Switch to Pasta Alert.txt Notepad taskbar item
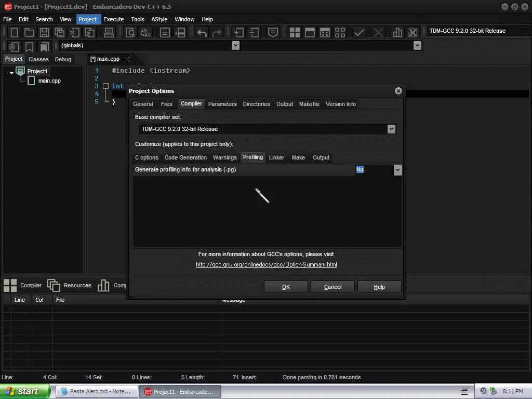This screenshot has width=532, height=399. tap(96, 392)
